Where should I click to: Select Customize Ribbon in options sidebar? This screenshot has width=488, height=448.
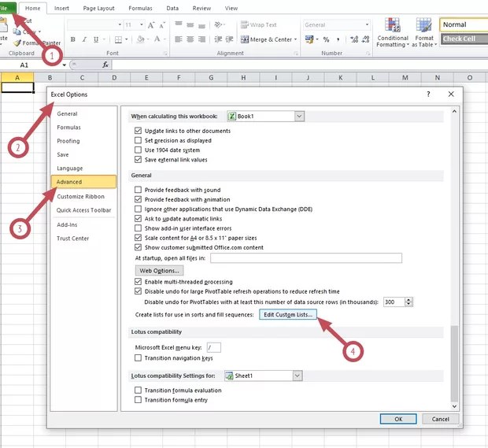(80, 196)
